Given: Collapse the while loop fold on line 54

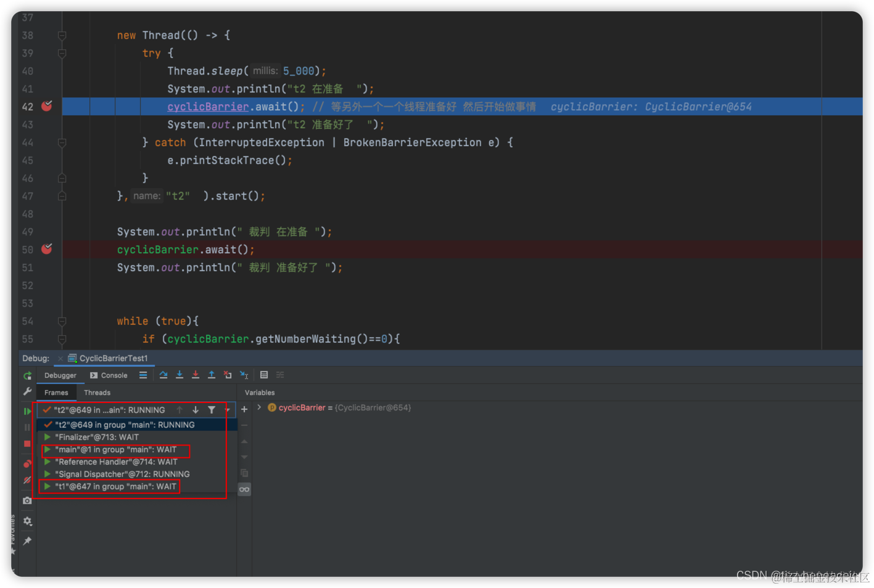Looking at the screenshot, I should tap(62, 322).
